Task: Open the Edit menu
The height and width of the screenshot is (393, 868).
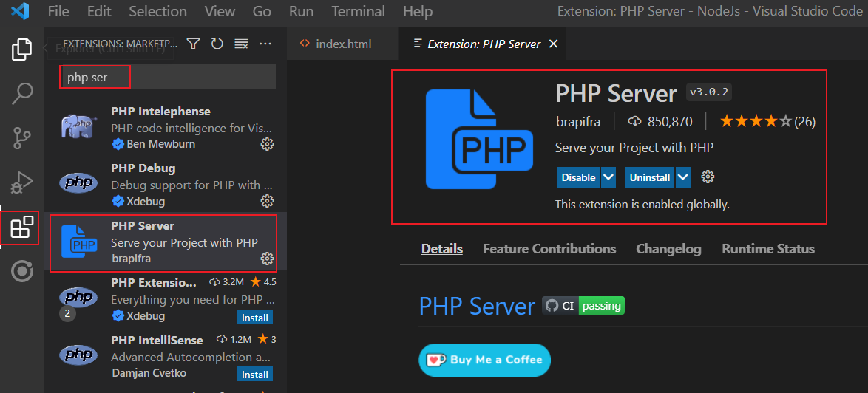Action: (x=99, y=11)
